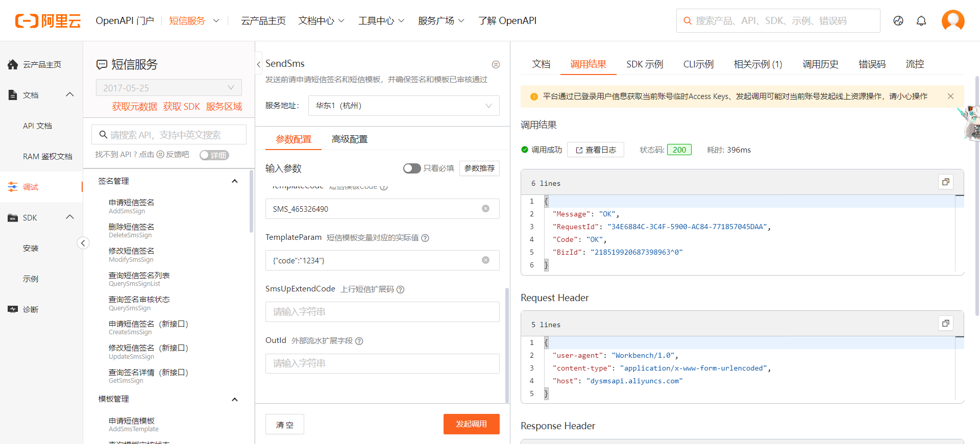
Task: Expand the 工具中心 menu
Action: pos(381,21)
